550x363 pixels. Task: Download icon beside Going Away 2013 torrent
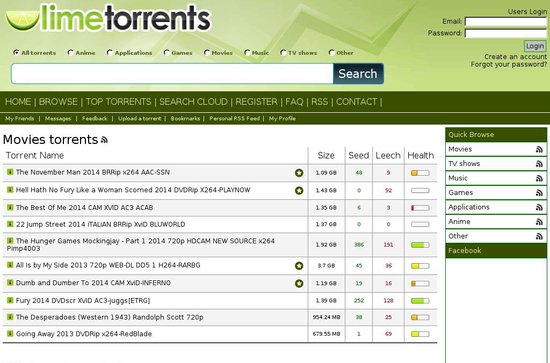coord(10,333)
